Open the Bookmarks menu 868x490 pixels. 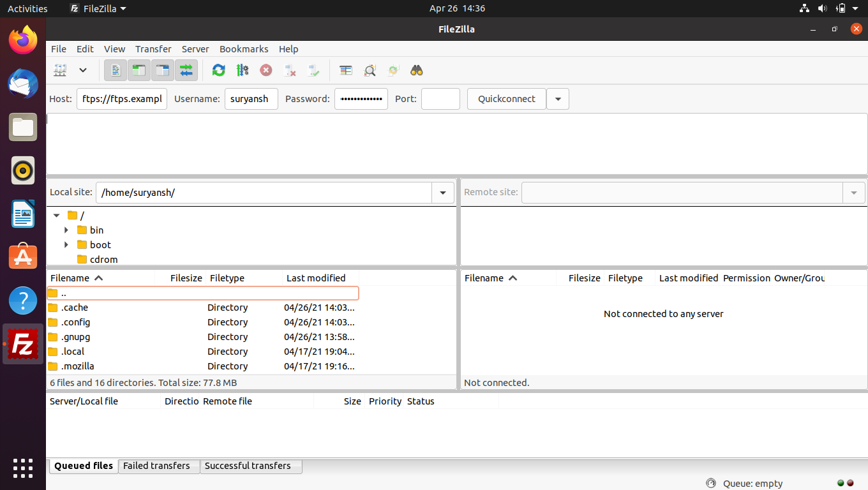click(244, 49)
